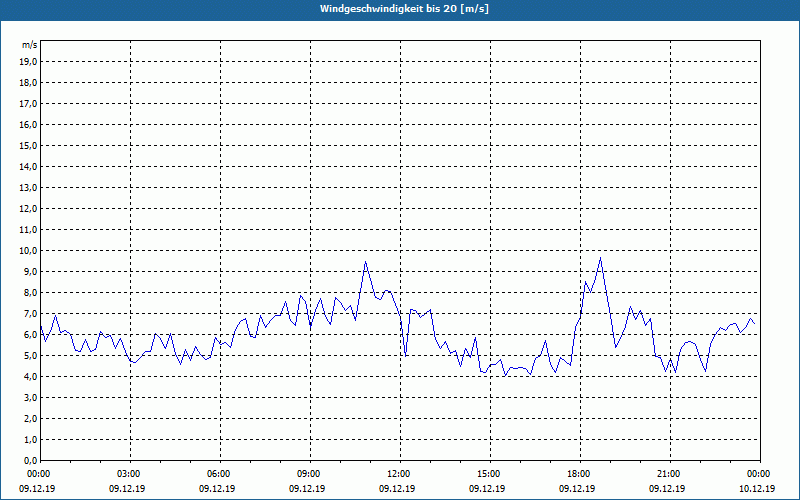Viewport: 800px width, 500px height.
Task: Click the chart title 'Windgeschwindigkeit bis 20 [m/s]'
Action: (x=404, y=9)
